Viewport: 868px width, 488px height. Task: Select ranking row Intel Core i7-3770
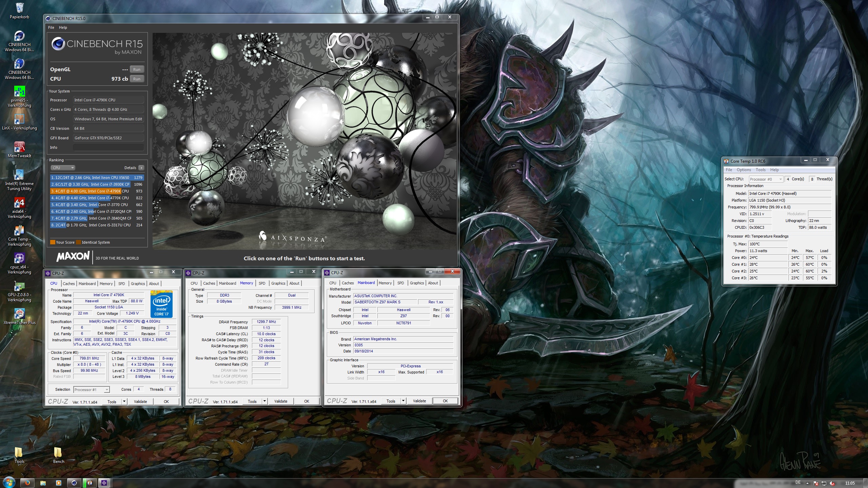(97, 205)
